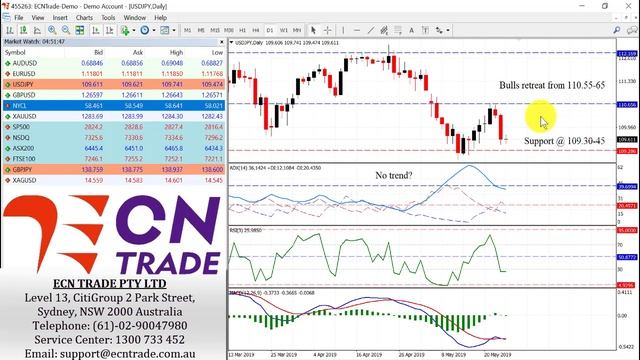Click the application icon left of File
The width and height of the screenshot is (640, 360).
6,18
